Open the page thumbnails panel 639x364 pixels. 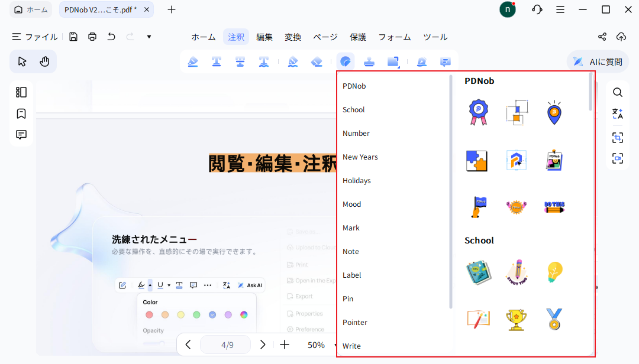tap(21, 92)
